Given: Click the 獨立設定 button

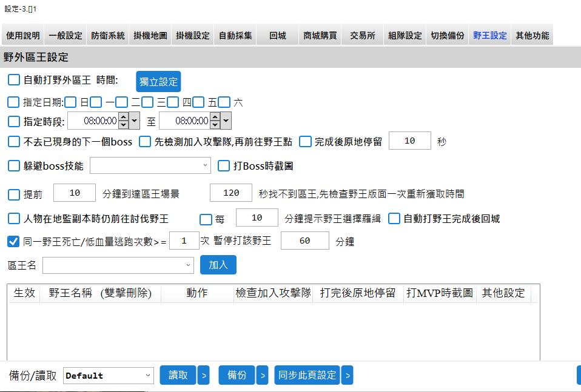Looking at the screenshot, I should [158, 82].
